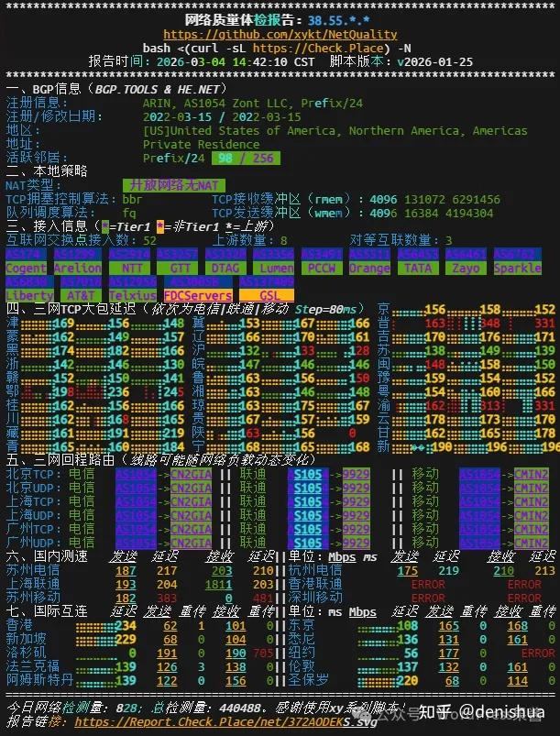Click the Sparkle upstream badge

(517, 268)
